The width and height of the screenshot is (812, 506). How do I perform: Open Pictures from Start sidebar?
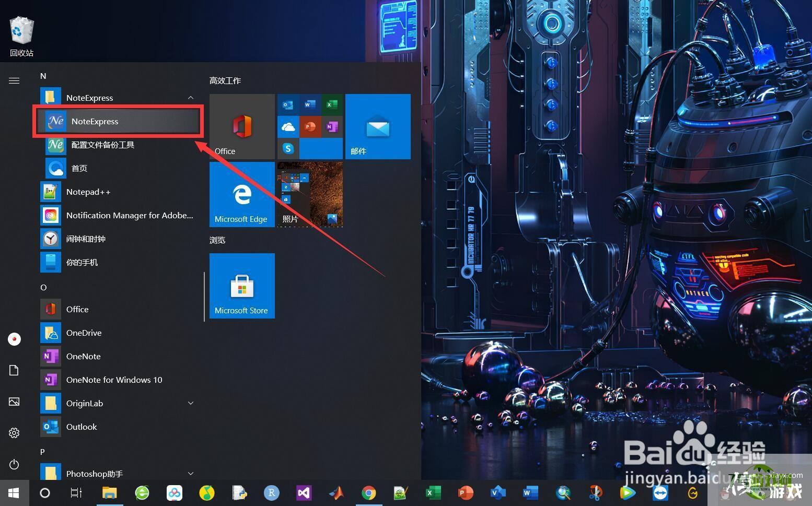pyautogui.click(x=14, y=402)
